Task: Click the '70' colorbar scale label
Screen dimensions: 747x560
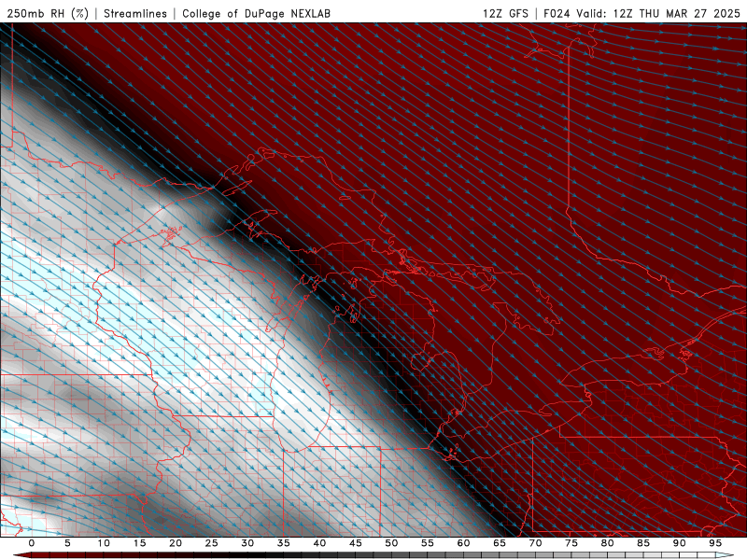Action: pyautogui.click(x=535, y=543)
